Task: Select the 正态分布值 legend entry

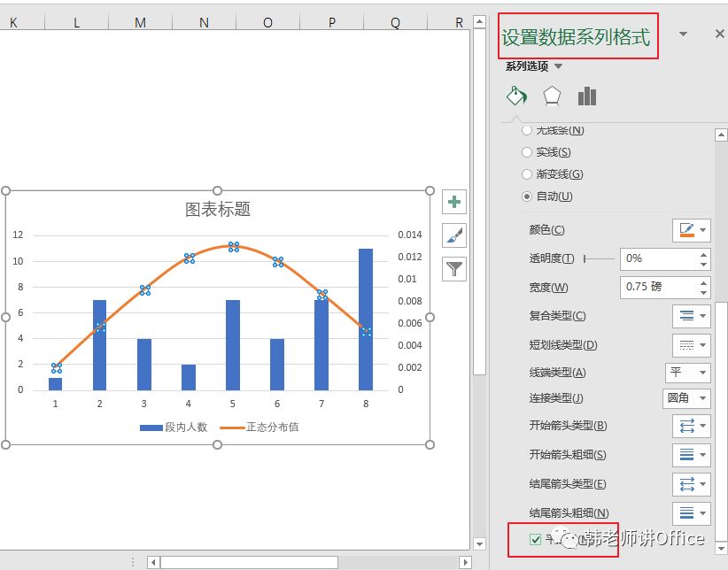Action: (259, 427)
